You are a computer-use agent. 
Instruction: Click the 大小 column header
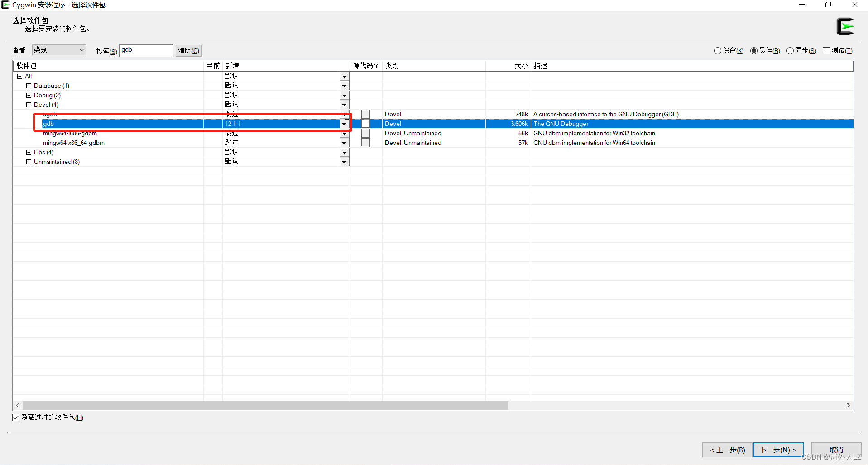tap(508, 66)
